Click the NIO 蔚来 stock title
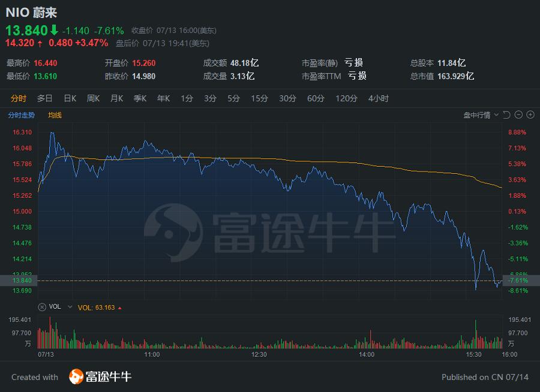This screenshot has width=540, height=392. tap(31, 13)
